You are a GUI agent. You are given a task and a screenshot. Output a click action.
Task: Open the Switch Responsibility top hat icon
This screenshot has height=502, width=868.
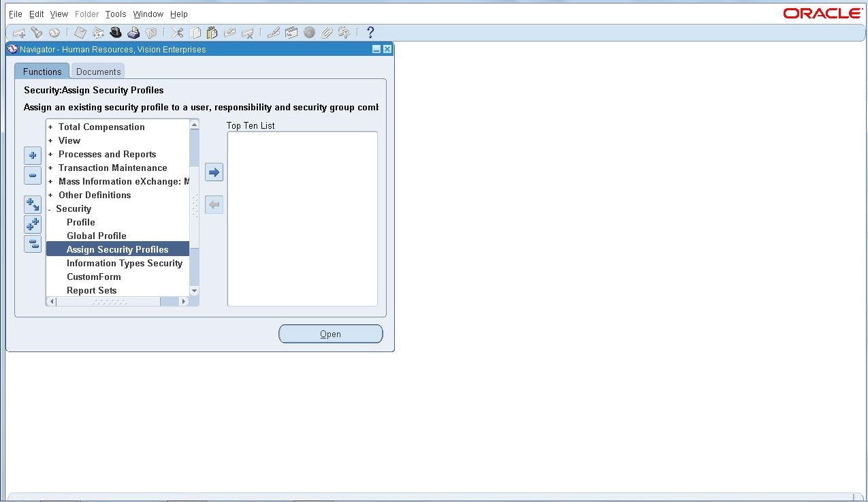click(116, 32)
